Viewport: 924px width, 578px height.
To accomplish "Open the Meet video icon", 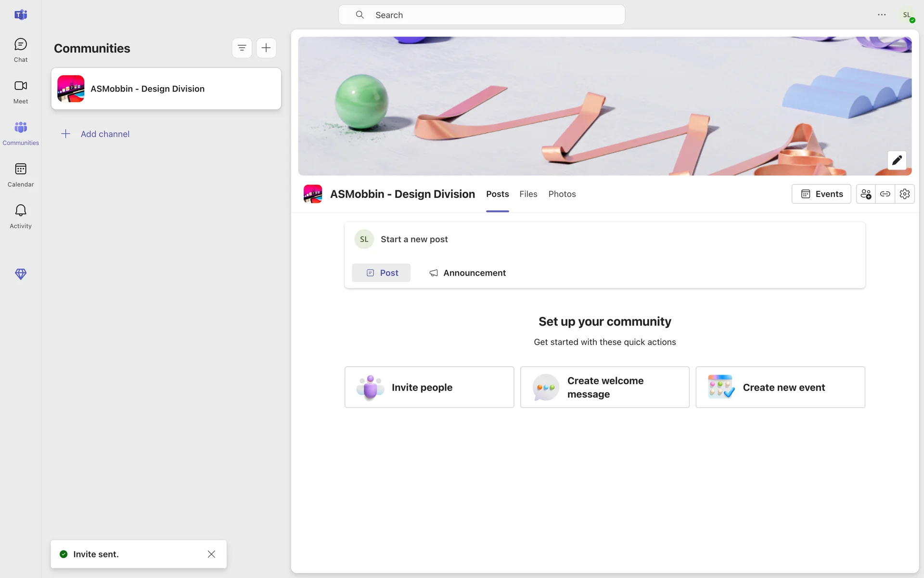I will point(21,92).
